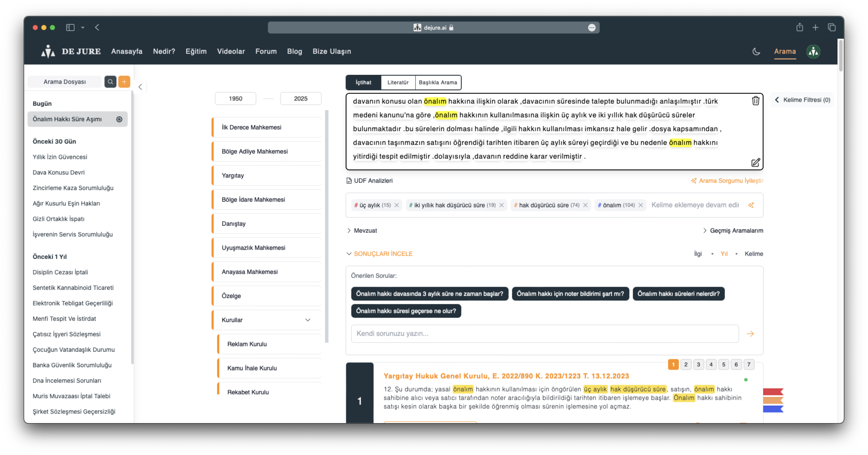Clear the query using the trash icon
The image size is (868, 455).
point(755,100)
